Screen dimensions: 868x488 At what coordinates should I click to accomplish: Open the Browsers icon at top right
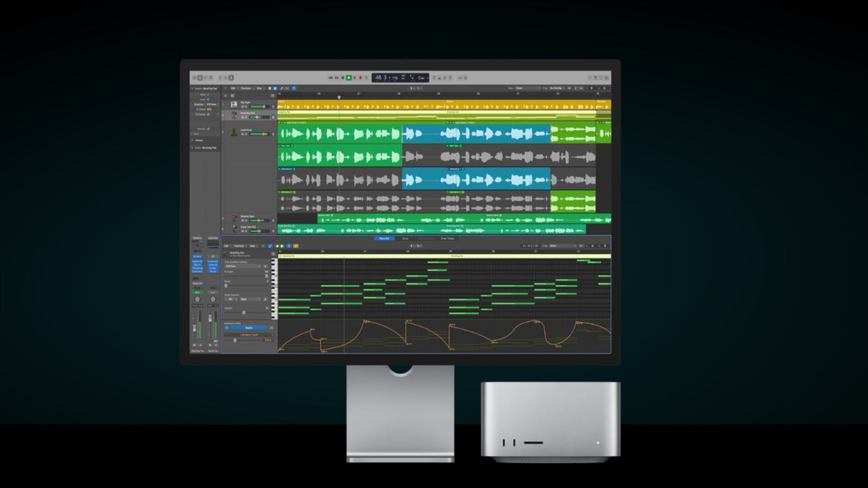point(607,77)
